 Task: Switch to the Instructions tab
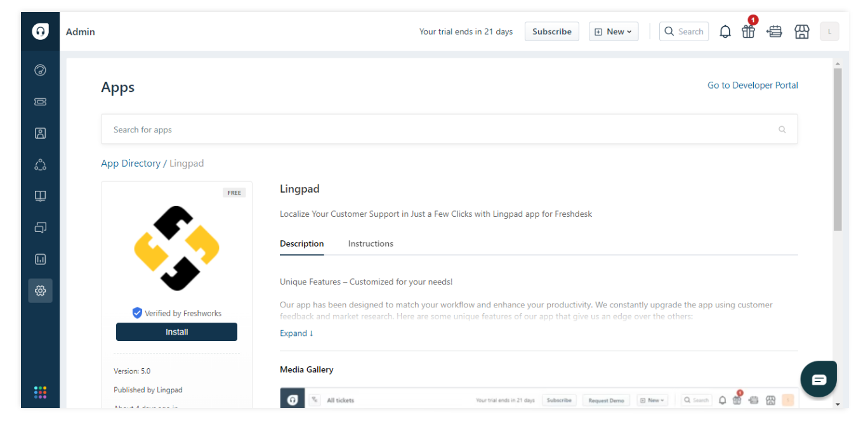point(371,244)
